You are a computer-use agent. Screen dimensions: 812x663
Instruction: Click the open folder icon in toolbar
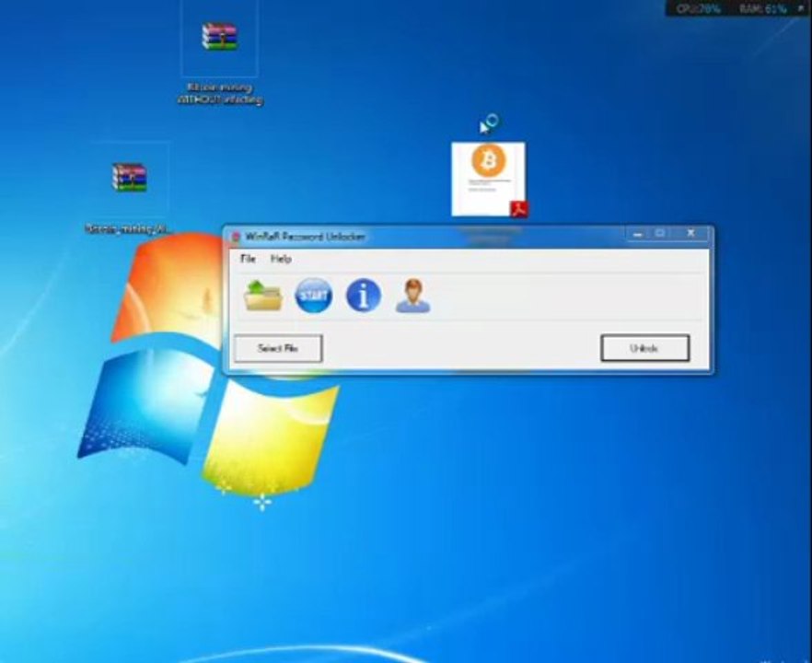[x=263, y=296]
